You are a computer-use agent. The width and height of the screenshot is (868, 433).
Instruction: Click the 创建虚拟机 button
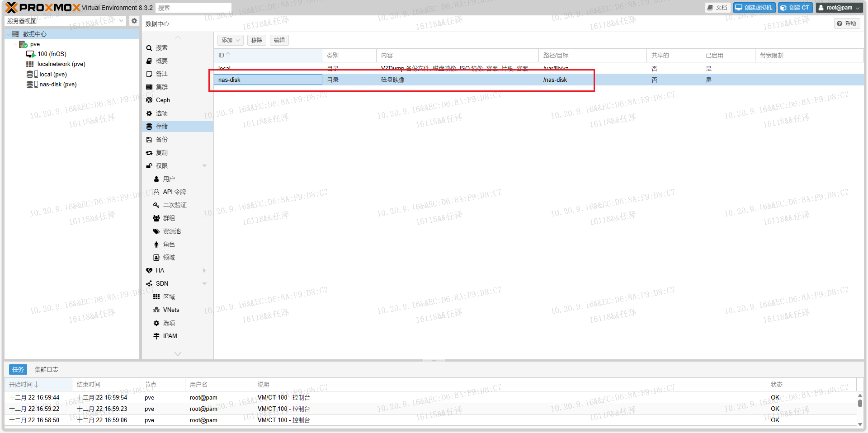(754, 8)
